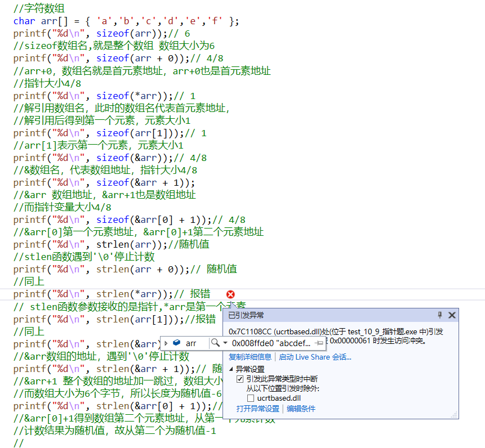Click the declaration line char arr[]
Screen dimensions: 485x448
(126, 21)
